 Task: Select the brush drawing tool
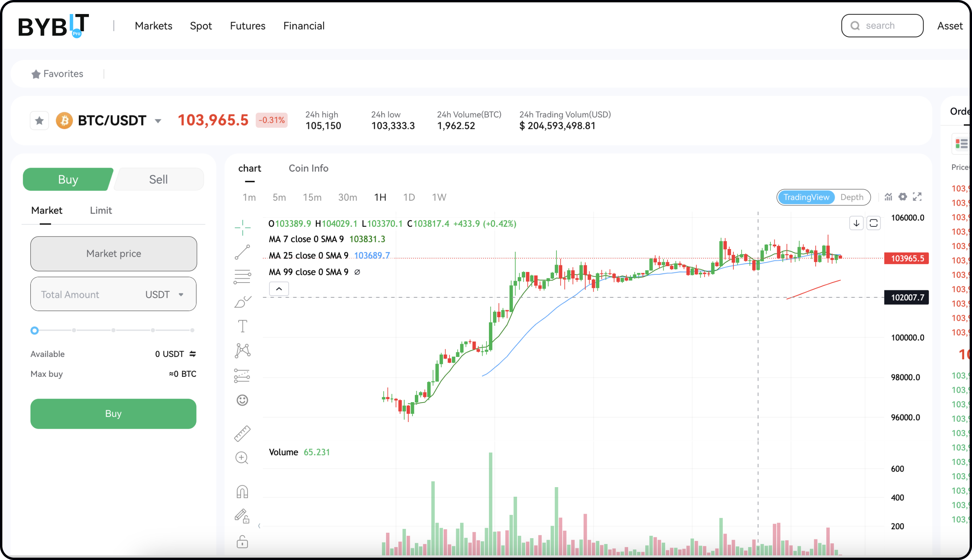pyautogui.click(x=243, y=302)
